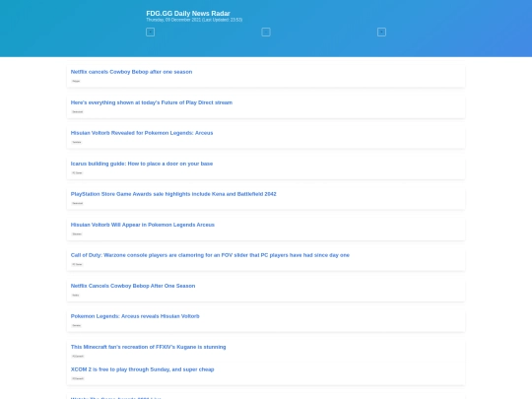Open the PlayStation Store Game Awards sale headline
The width and height of the screenshot is (532, 399).
point(173,194)
